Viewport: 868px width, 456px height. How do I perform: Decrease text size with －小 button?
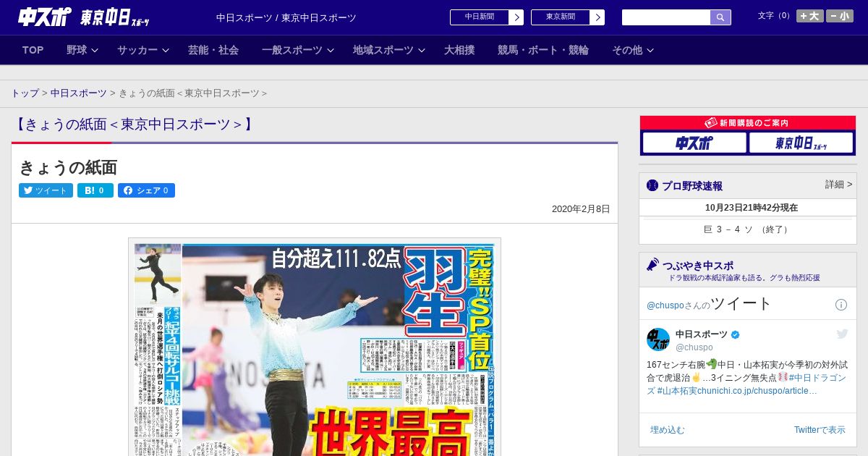point(840,16)
